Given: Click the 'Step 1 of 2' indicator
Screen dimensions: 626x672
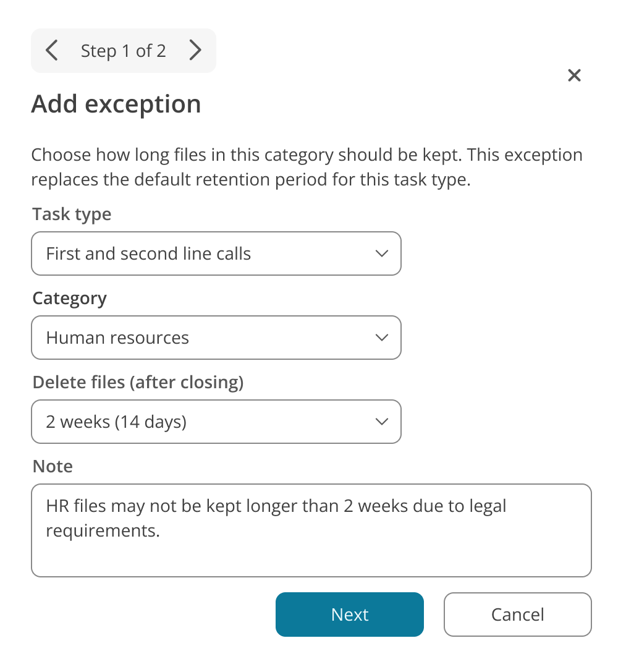Looking at the screenshot, I should [124, 51].
